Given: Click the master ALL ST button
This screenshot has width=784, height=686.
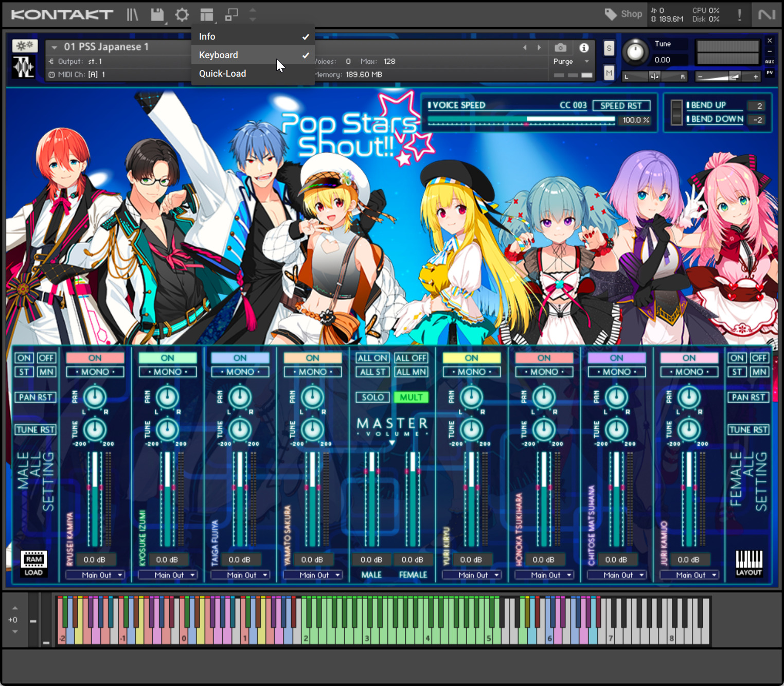Looking at the screenshot, I should click(372, 372).
